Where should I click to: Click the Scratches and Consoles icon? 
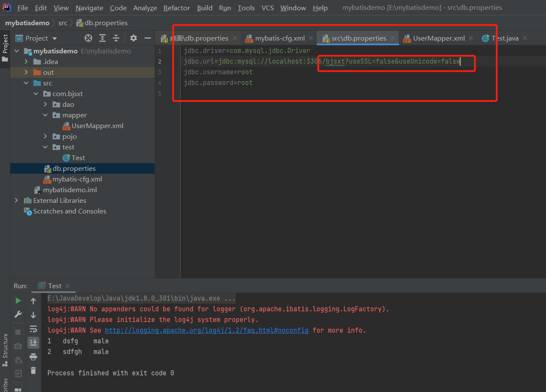tap(28, 211)
